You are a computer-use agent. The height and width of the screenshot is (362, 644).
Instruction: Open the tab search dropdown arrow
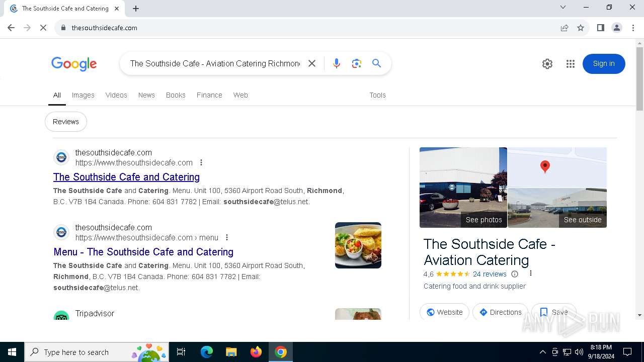tap(563, 7)
